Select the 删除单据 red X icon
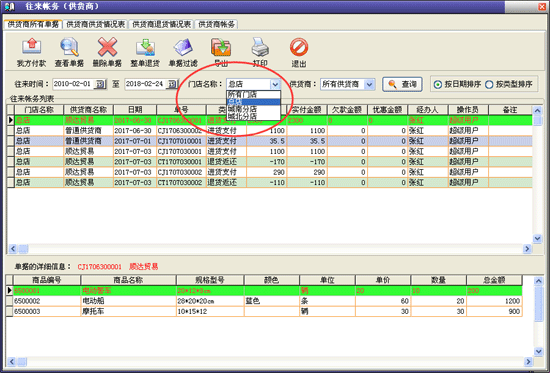Viewport: 550px width, 373px height. tap(107, 47)
